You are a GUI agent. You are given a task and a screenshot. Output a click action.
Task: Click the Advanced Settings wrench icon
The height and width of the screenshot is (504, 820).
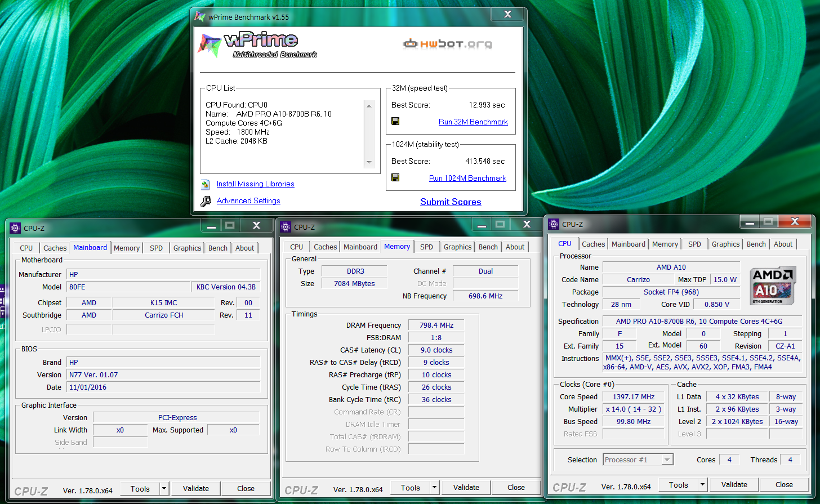[x=206, y=201]
